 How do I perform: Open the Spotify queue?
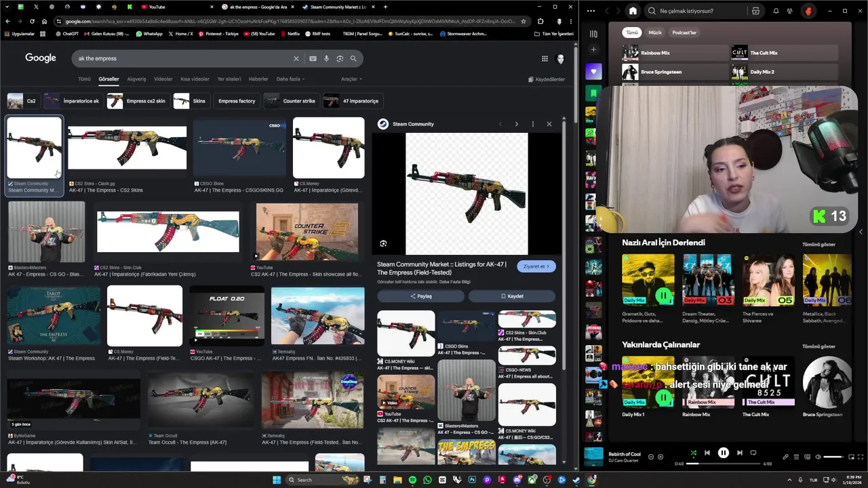(797, 457)
